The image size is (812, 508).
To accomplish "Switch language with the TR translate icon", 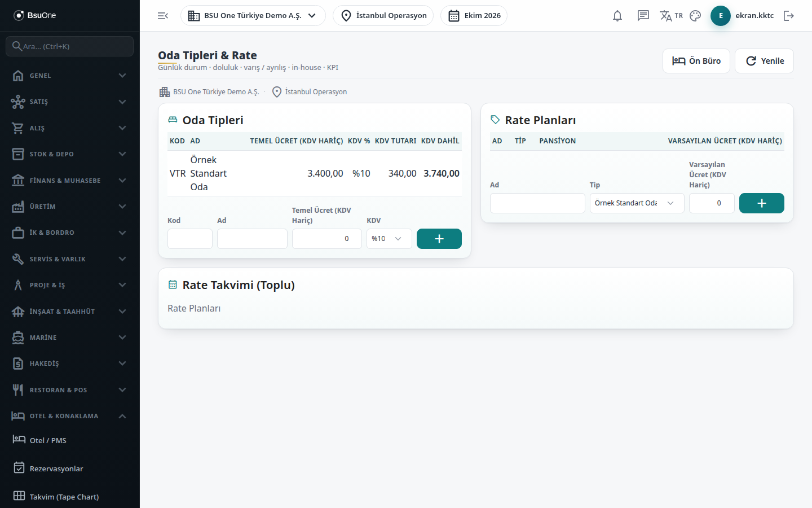I will [x=671, y=16].
